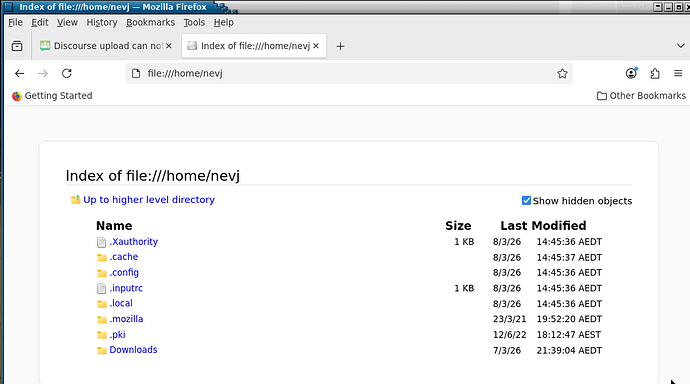Open the Downloads directory link
Image resolution: width=690 pixels, height=384 pixels.
coord(133,350)
